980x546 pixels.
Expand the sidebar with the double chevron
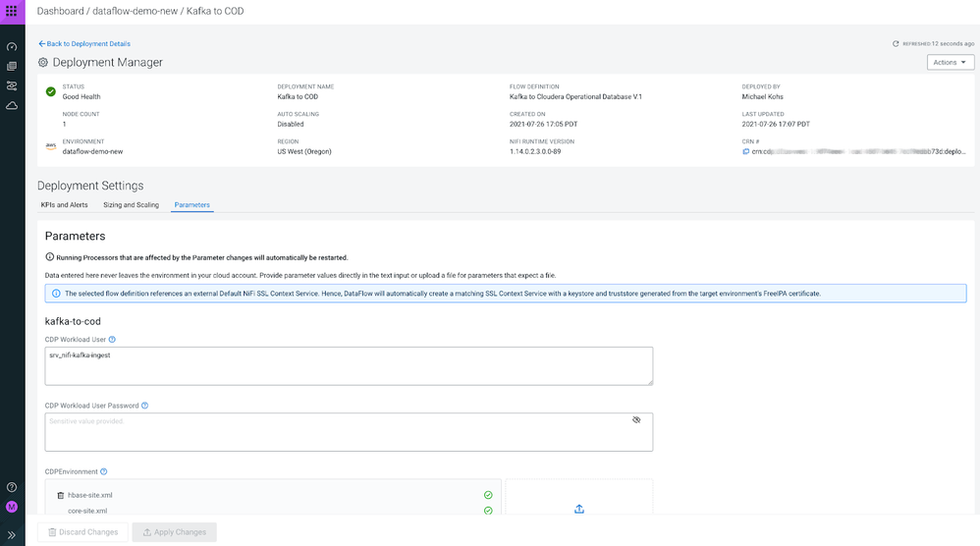coord(12,535)
